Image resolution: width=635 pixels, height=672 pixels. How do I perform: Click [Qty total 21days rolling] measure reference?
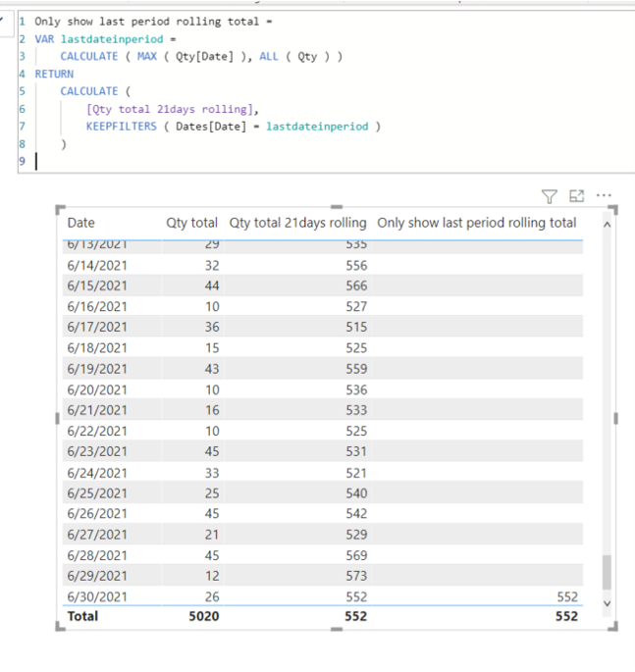[170, 109]
